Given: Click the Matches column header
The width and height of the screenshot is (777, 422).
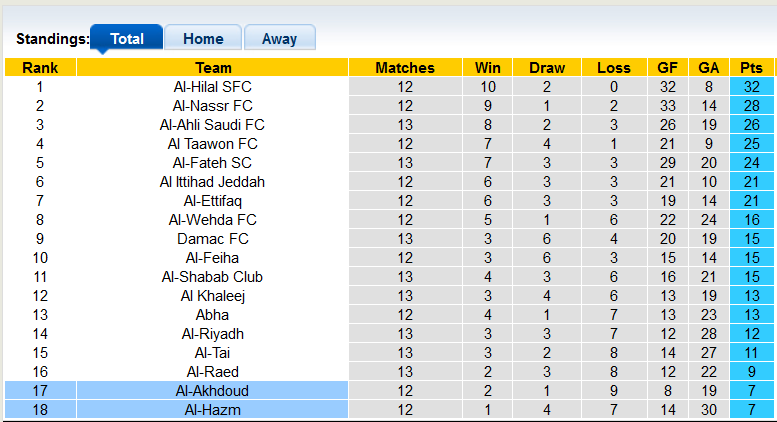Looking at the screenshot, I should pyautogui.click(x=405, y=68).
